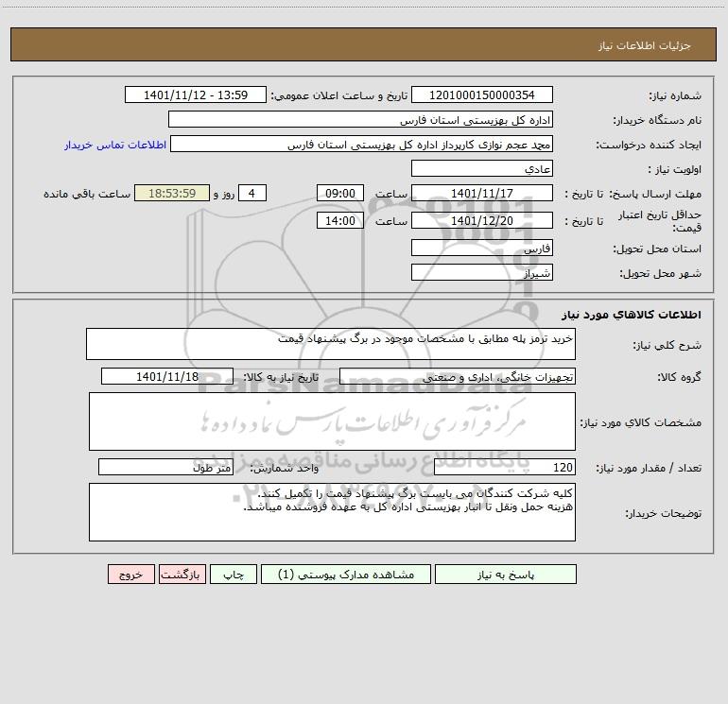Click the شماره نیاز label
The image size is (728, 704).
[675, 95]
